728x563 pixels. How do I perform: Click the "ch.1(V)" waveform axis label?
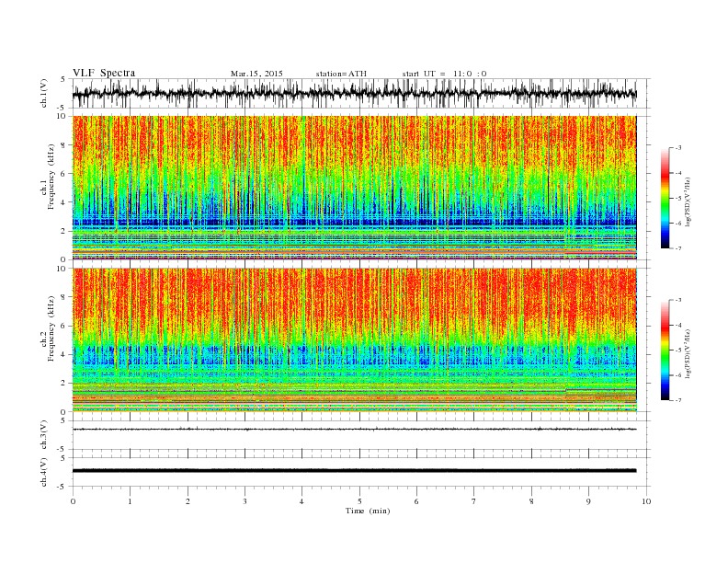tap(44, 94)
